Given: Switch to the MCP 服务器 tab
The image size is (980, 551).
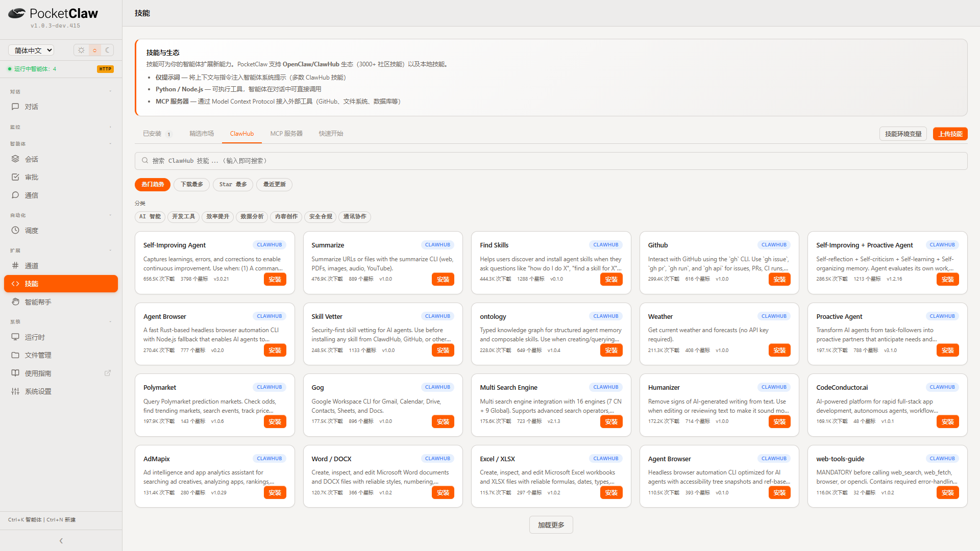Looking at the screenshot, I should pyautogui.click(x=286, y=134).
